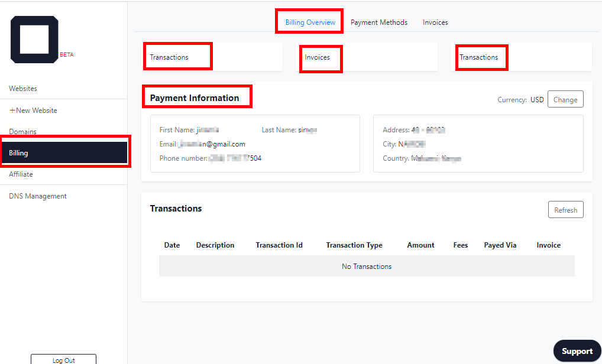Switch to the Billing Overview tab

[x=310, y=22]
